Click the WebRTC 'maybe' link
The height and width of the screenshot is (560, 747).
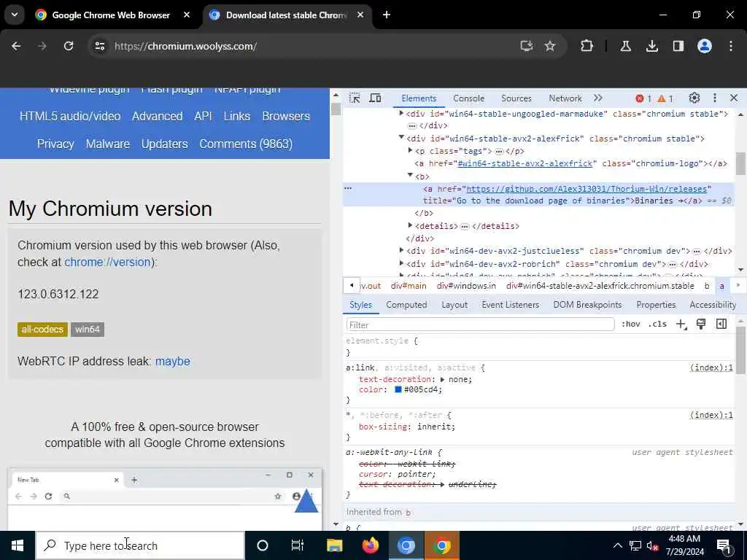click(x=172, y=362)
